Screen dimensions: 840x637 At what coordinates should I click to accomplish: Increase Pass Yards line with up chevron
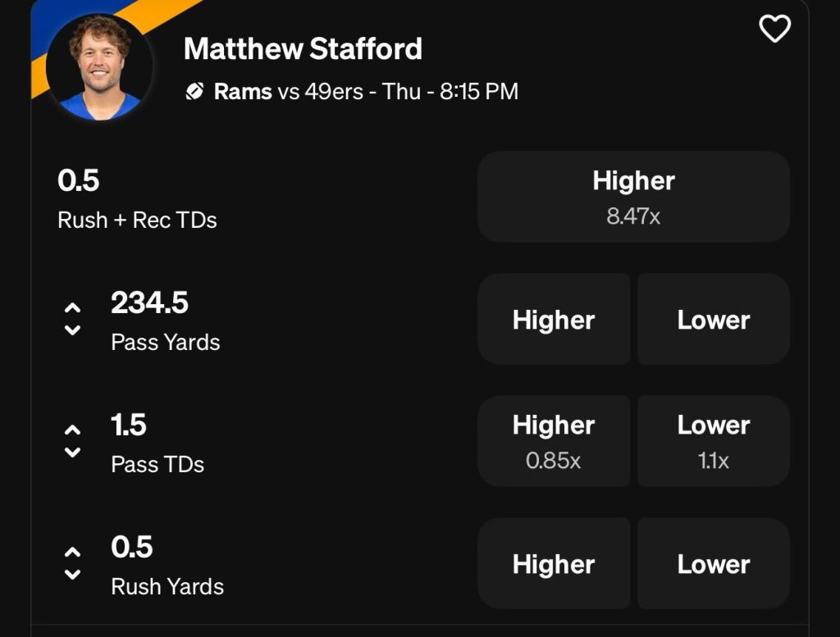pos(72,308)
